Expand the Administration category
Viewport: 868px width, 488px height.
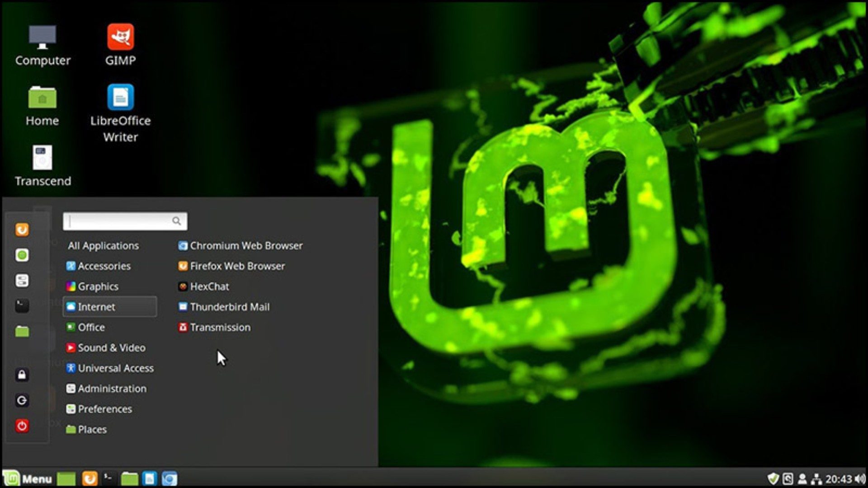(x=112, y=388)
